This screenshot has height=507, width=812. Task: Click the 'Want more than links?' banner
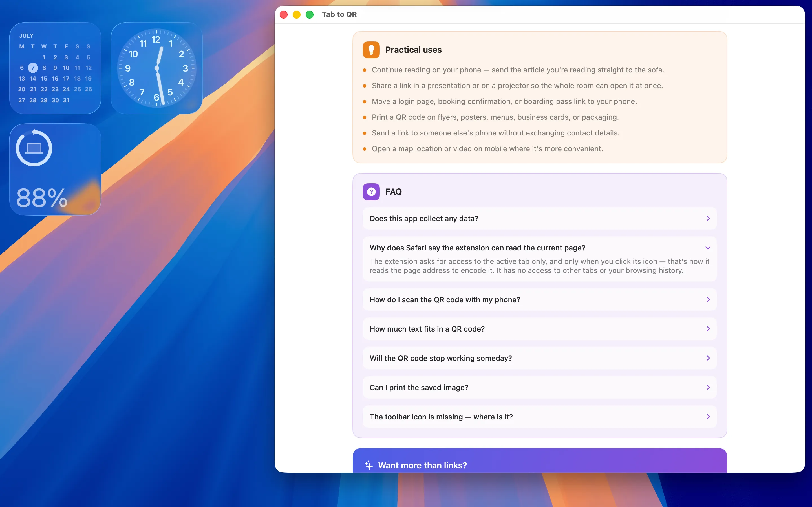[x=540, y=461]
